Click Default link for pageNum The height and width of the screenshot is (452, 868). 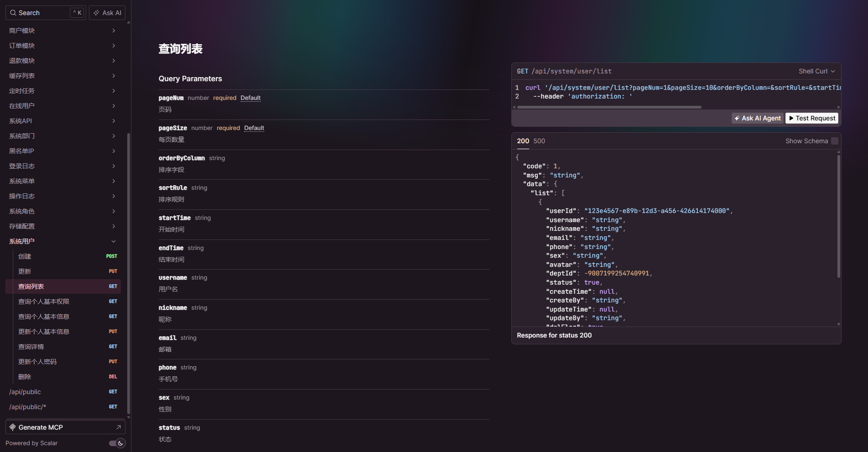click(250, 98)
